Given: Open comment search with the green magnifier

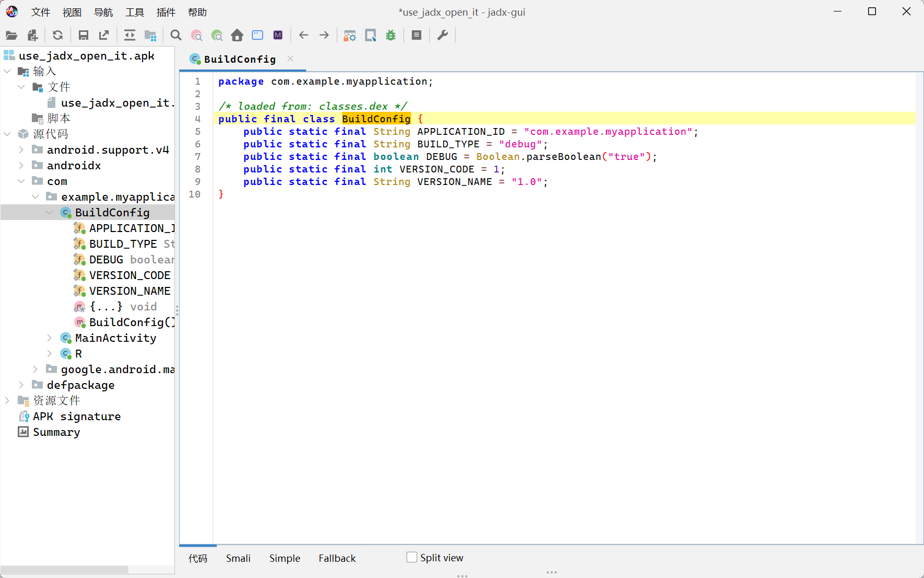Looking at the screenshot, I should click(x=217, y=36).
